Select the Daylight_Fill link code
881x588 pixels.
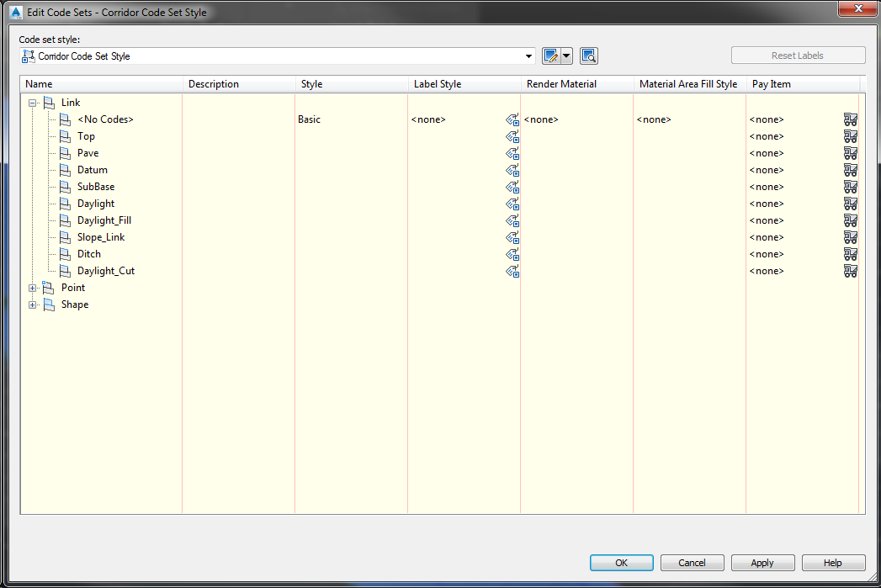coord(104,220)
